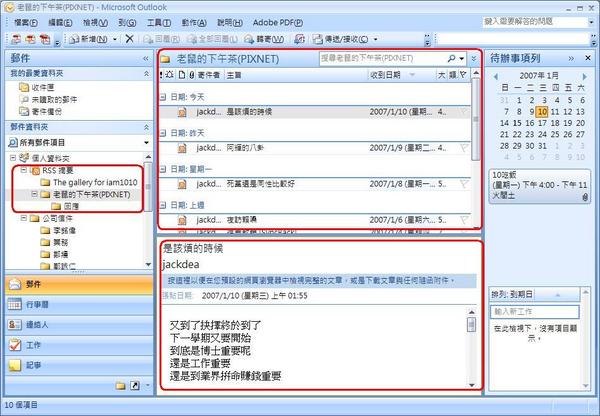Click the 全部回覆(L) reply-all button

point(212,39)
